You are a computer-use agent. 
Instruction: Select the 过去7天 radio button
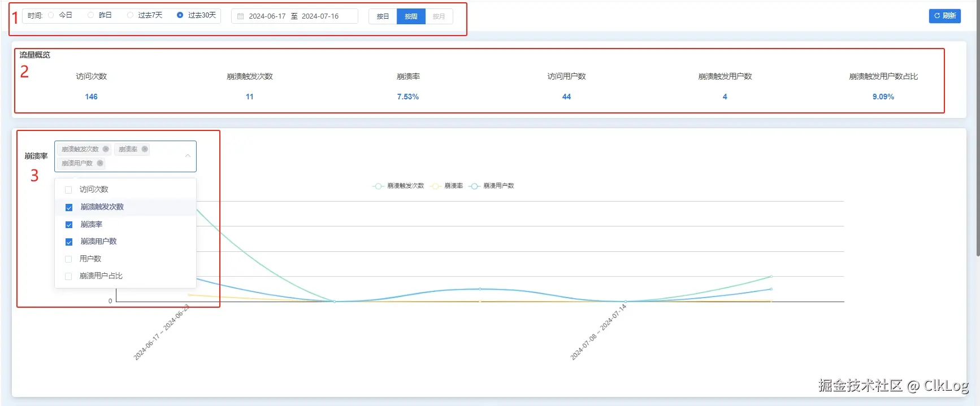click(x=130, y=15)
